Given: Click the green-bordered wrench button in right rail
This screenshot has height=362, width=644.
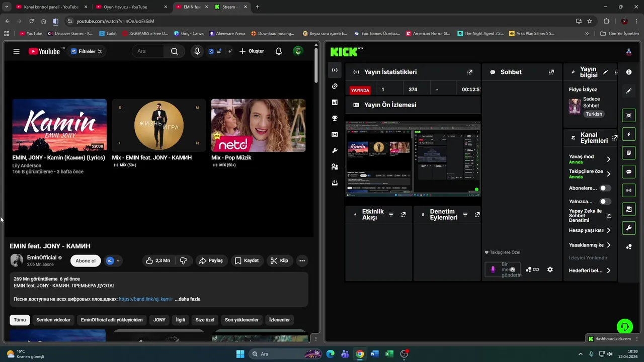Looking at the screenshot, I should click(x=629, y=228).
